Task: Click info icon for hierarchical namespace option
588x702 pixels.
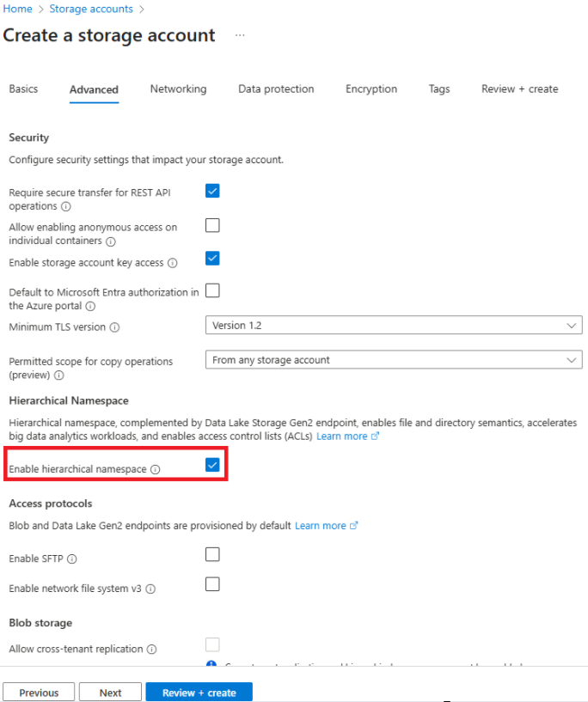Action: [156, 470]
